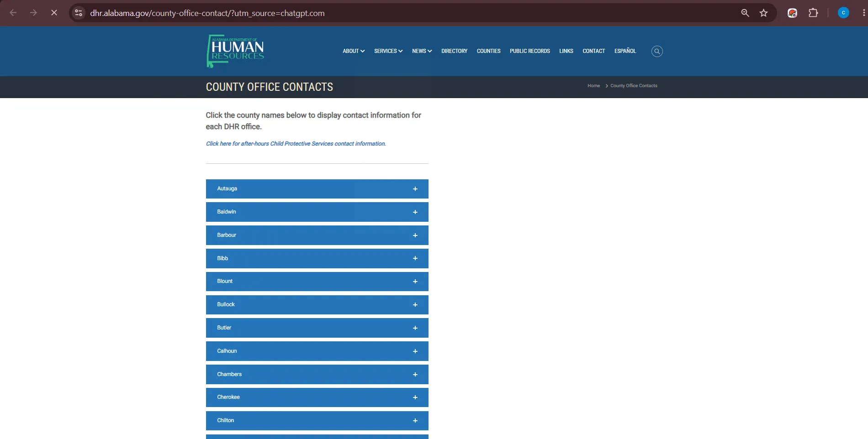Click the Baldwin county name text
The width and height of the screenshot is (868, 439).
pos(227,212)
